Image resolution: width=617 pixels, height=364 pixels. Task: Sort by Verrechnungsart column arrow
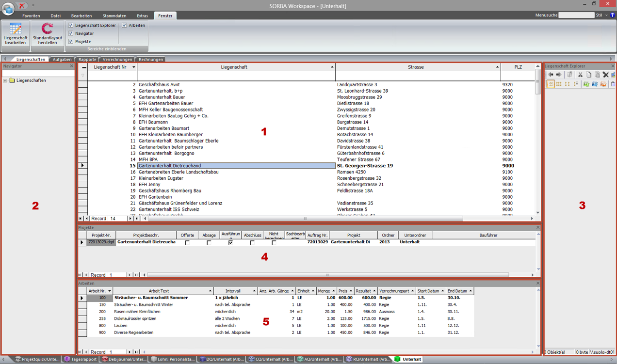[412, 291]
